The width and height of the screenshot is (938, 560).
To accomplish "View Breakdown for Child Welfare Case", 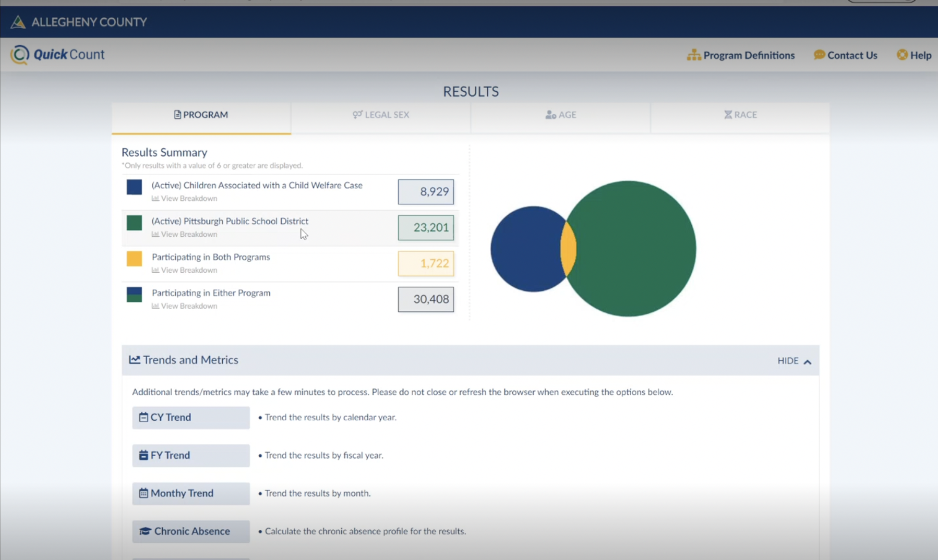I will click(184, 199).
